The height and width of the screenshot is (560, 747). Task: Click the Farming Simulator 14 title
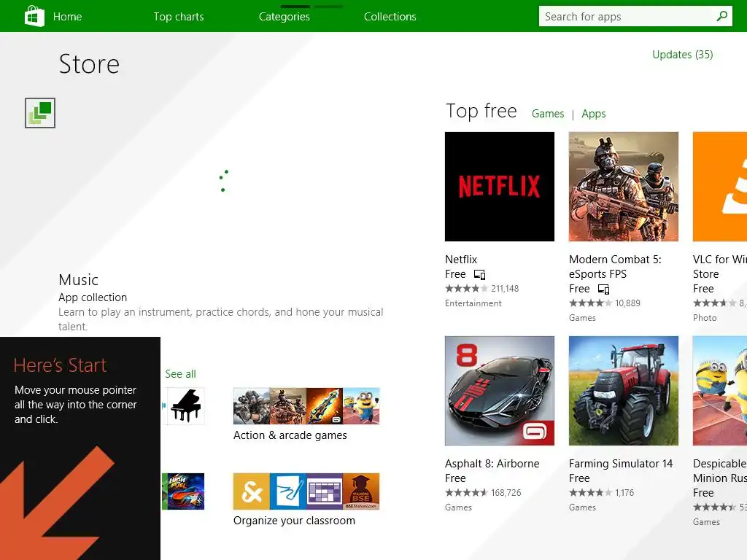point(621,464)
